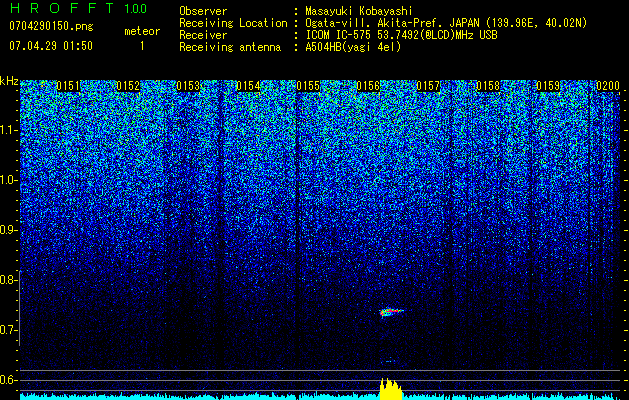Select the Ogata-vill. Akita-Pref. JAPAN location text
629x400 pixels.
click(x=446, y=23)
